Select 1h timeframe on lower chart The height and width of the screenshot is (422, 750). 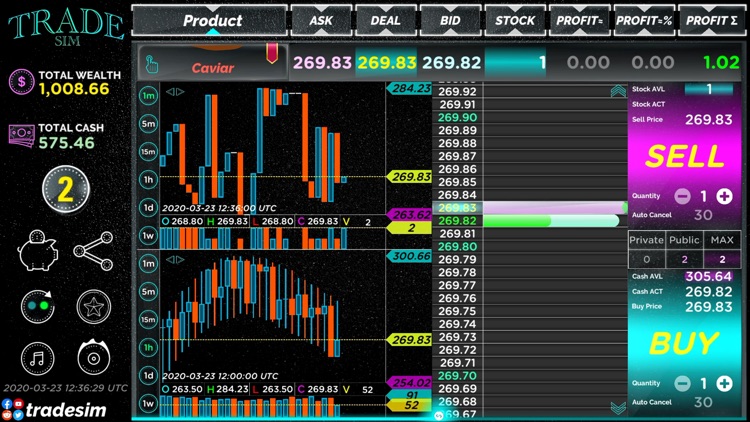pos(148,347)
